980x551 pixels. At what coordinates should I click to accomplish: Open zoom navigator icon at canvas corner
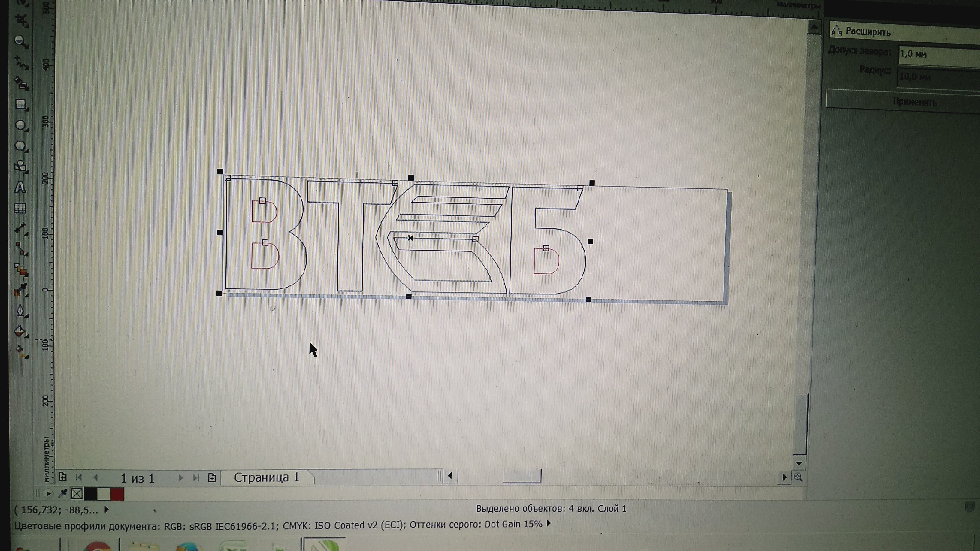[x=798, y=477]
